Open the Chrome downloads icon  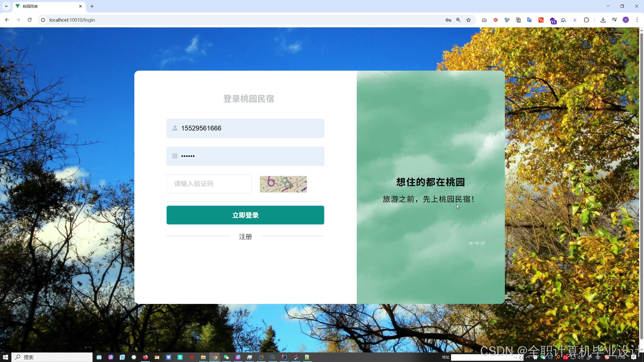[x=603, y=20]
